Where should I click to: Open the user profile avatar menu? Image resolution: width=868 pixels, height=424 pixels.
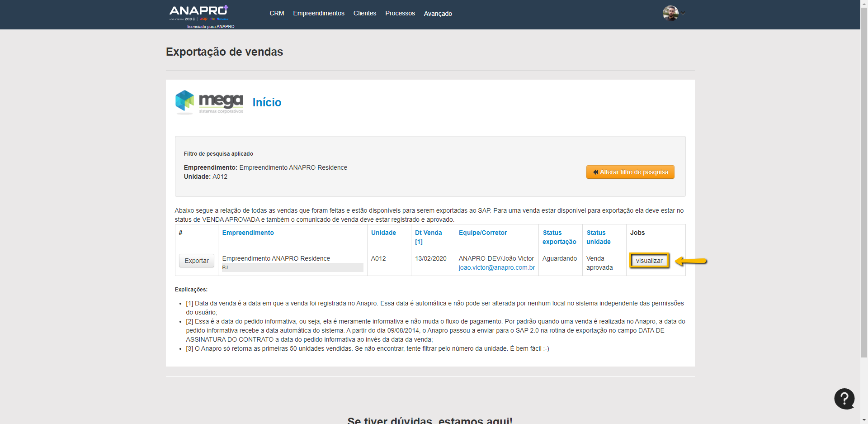pos(670,13)
